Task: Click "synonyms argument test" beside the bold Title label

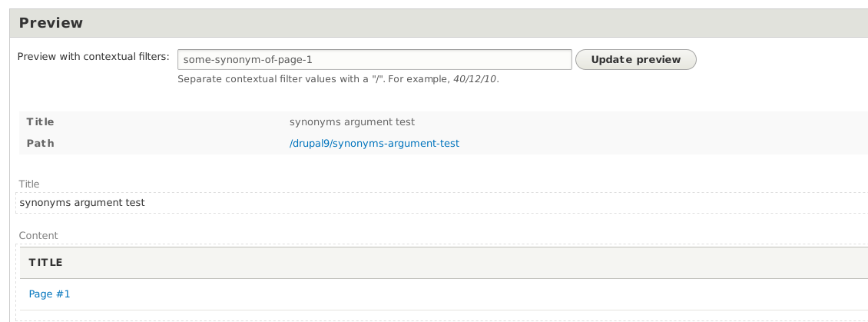Action: (x=352, y=121)
